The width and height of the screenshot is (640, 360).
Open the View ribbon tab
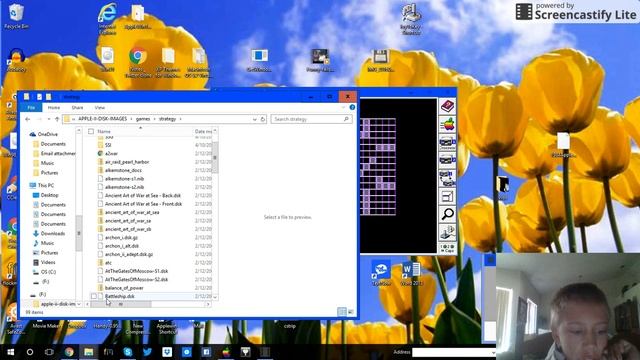tap(100, 108)
